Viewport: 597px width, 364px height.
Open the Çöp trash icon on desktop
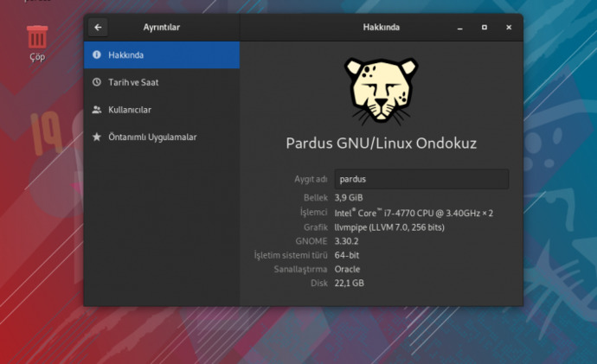point(37,43)
